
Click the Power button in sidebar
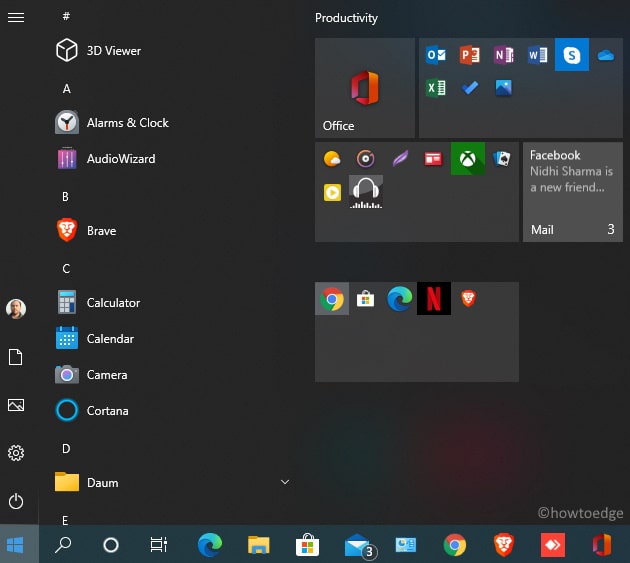coord(16,501)
